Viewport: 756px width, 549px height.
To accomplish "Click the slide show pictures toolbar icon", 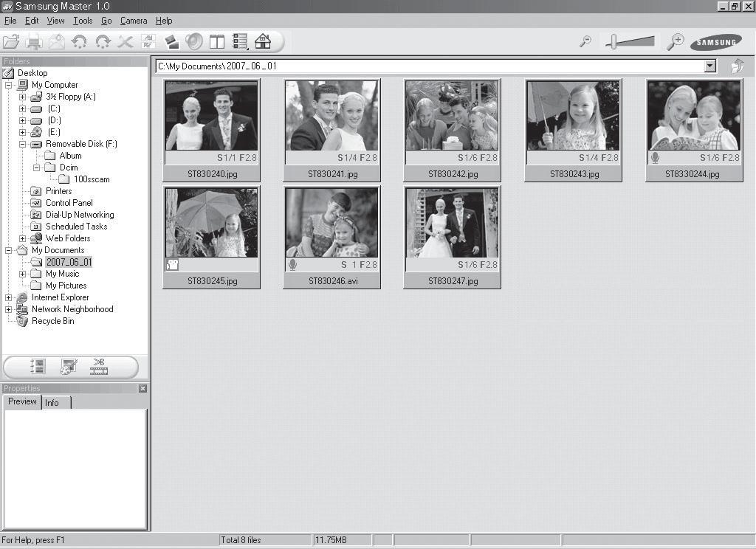I will [171, 42].
